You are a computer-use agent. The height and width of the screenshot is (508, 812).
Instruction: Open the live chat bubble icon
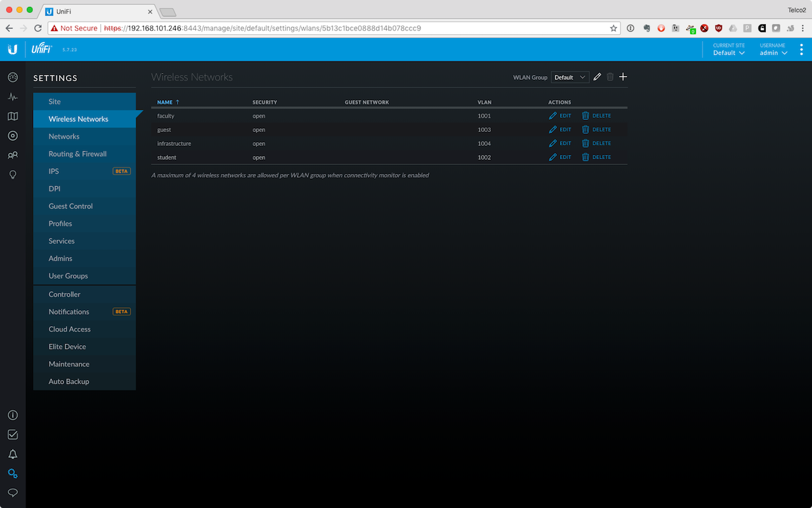coord(13,493)
